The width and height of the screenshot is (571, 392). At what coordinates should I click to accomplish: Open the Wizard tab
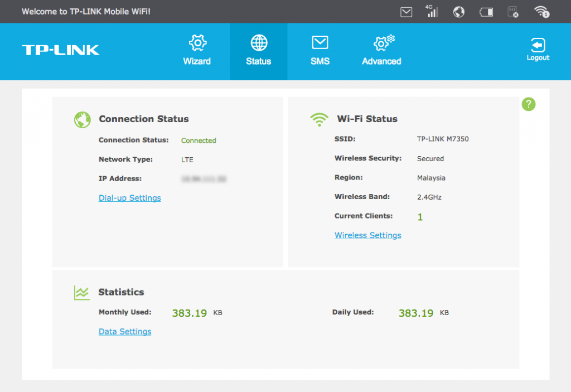[x=197, y=51]
